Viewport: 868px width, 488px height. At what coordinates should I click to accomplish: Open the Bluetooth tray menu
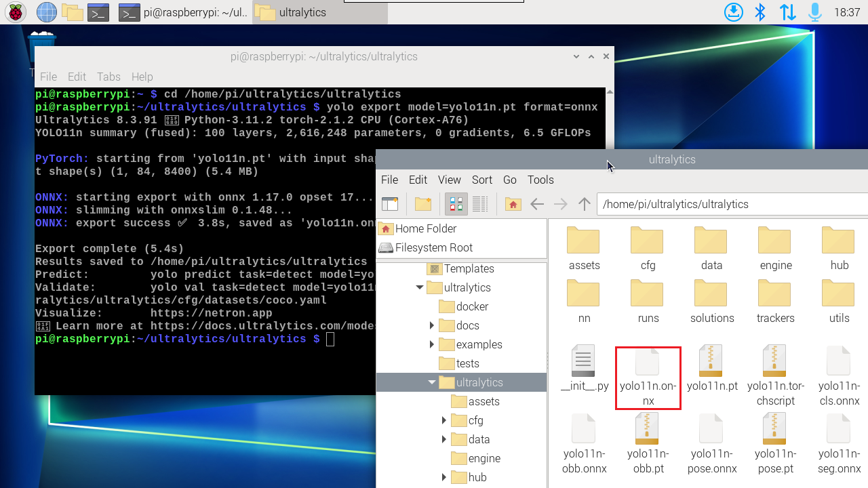(760, 12)
